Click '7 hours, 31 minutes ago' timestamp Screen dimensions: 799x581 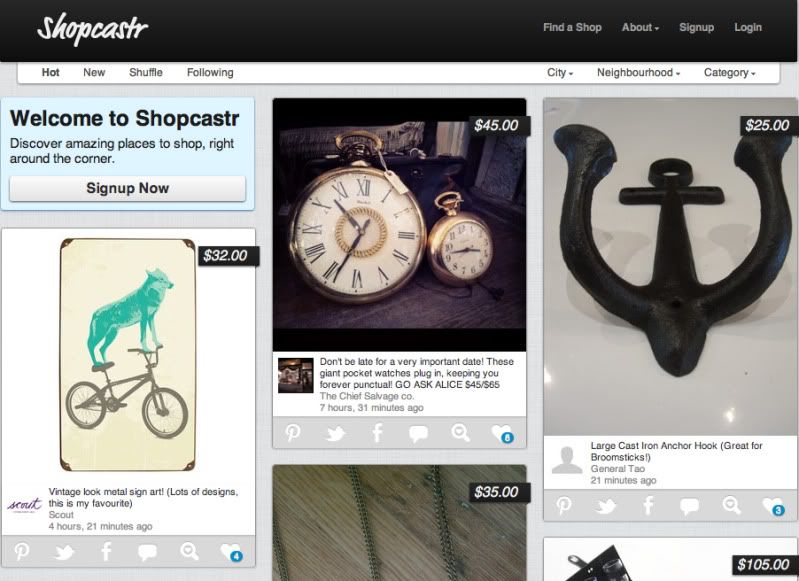(x=371, y=408)
